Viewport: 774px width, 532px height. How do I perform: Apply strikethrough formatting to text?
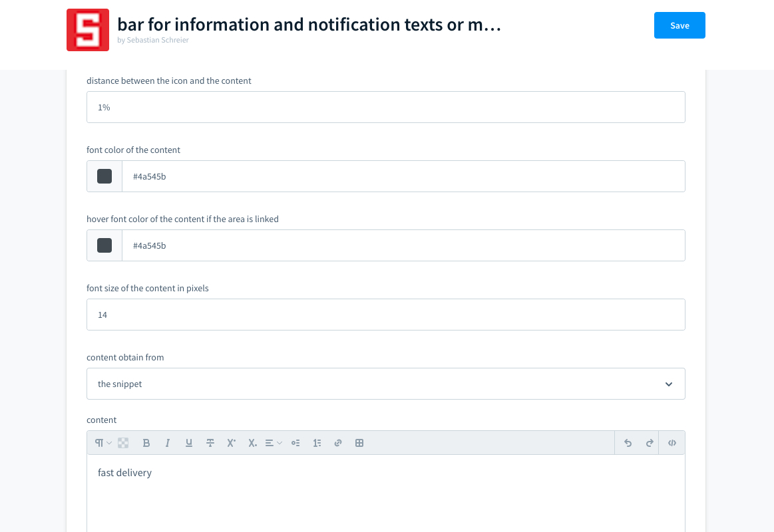(210, 443)
